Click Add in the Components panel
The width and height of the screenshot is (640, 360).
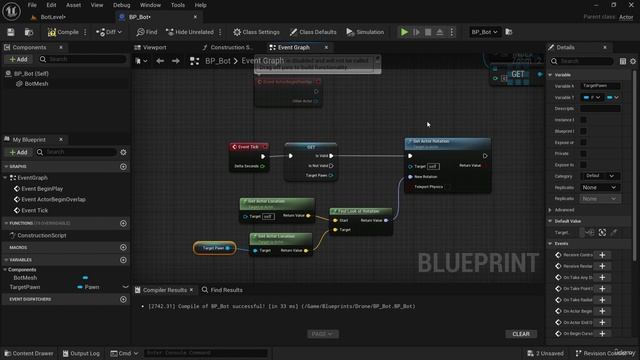pyautogui.click(x=18, y=59)
